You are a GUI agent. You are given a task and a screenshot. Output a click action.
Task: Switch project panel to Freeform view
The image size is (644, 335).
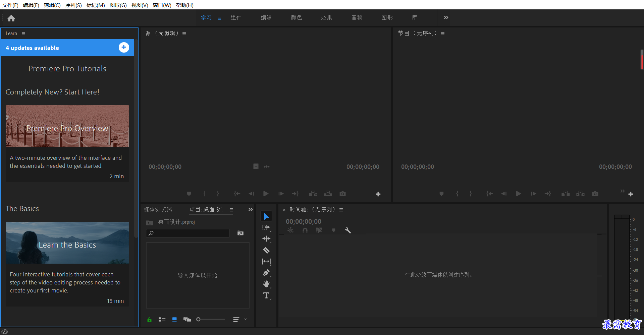tap(187, 320)
